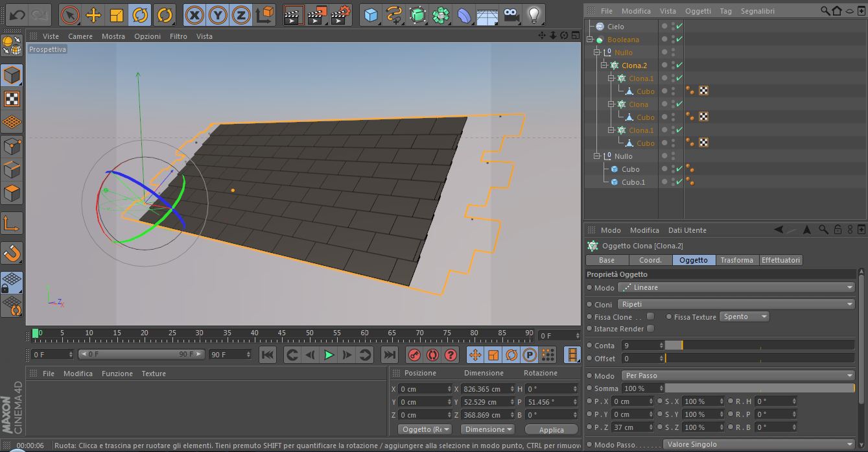
Task: Open the Segnalibri menu in object manager
Action: point(757,11)
